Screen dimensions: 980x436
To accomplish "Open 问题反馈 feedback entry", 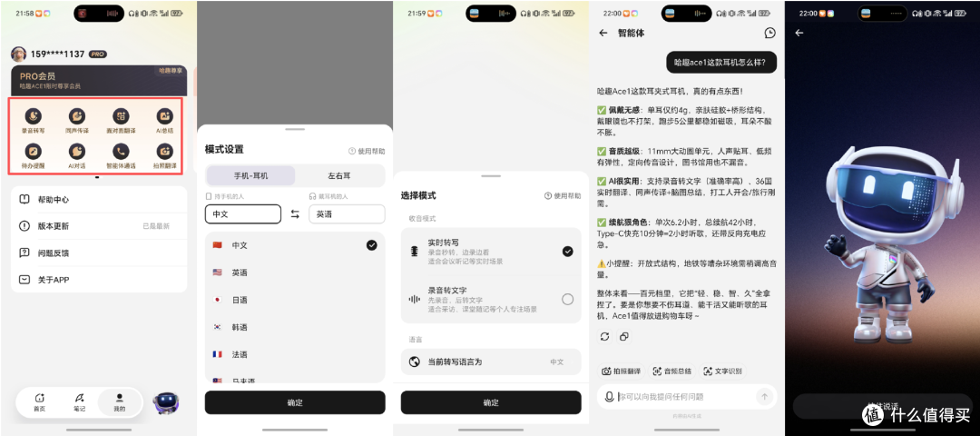I will point(99,253).
